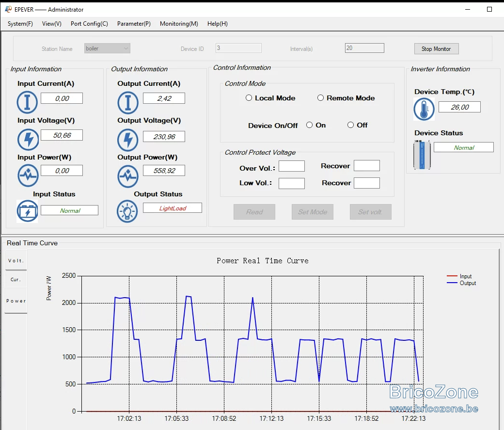This screenshot has width=504, height=430.
Task: Open the Port Config(C) menu
Action: tap(89, 23)
